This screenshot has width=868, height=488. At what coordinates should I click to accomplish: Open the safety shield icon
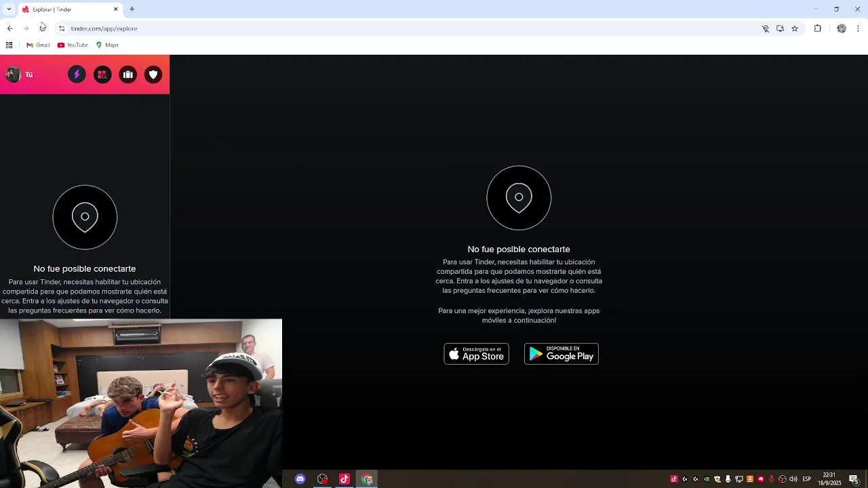[153, 75]
